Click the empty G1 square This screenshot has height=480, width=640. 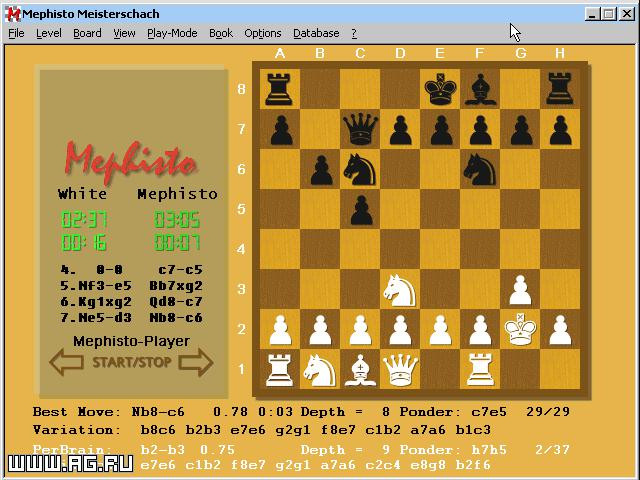520,369
